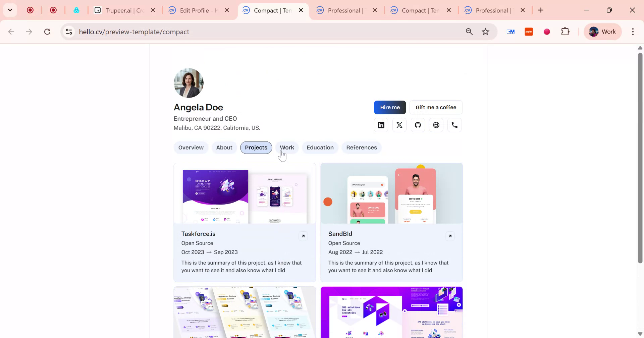Bookmark this page with the star icon
644x338 pixels.
tap(485, 32)
